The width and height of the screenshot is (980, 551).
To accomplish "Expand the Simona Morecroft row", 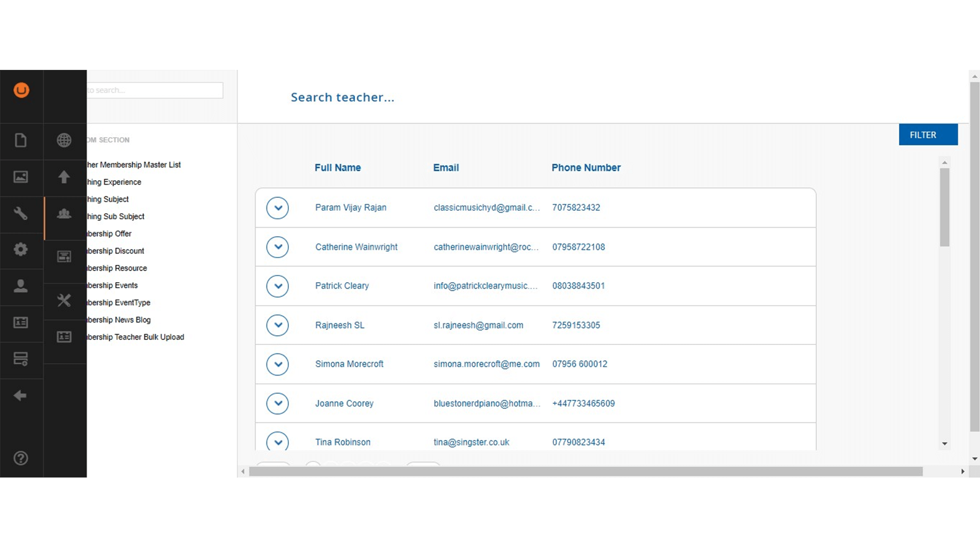I will 278,364.
